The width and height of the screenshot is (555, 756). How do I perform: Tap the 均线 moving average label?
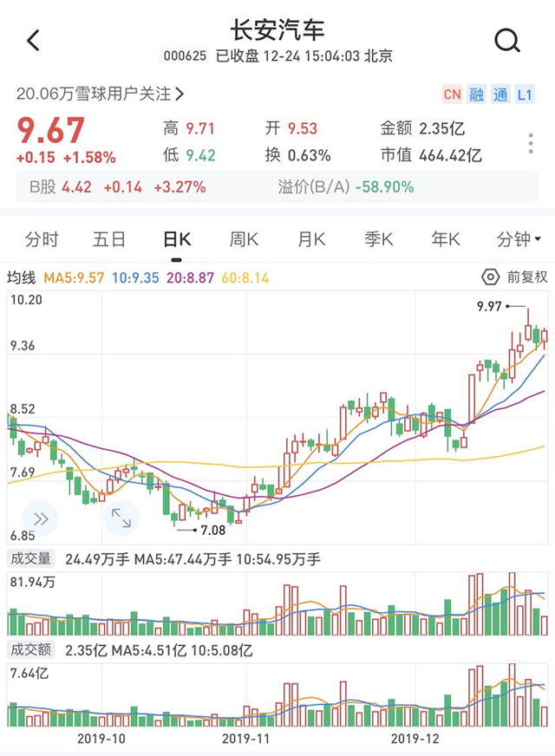(x=21, y=277)
